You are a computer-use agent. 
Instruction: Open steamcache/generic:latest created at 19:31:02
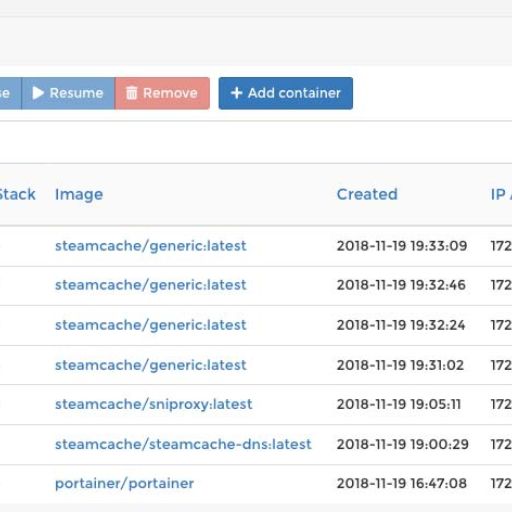click(151, 365)
